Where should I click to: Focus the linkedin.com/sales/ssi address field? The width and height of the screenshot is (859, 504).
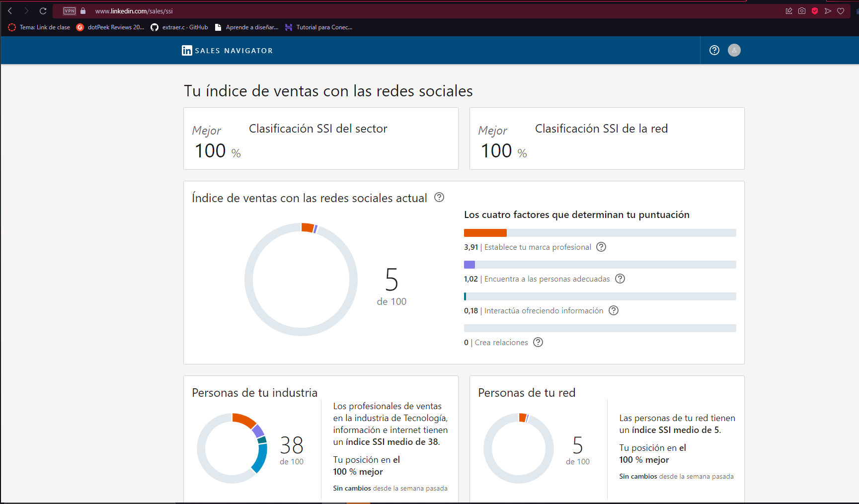(134, 11)
